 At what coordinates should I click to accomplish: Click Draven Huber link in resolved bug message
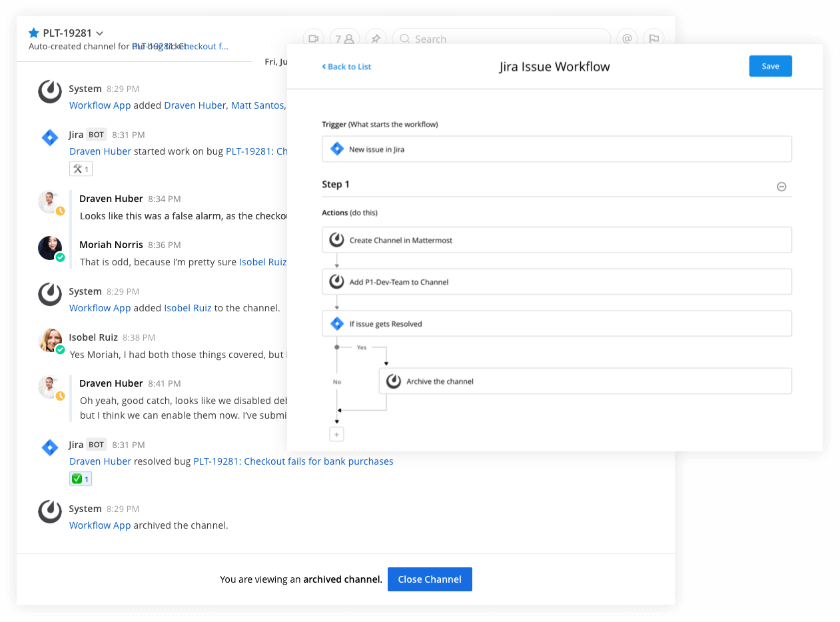pos(100,461)
